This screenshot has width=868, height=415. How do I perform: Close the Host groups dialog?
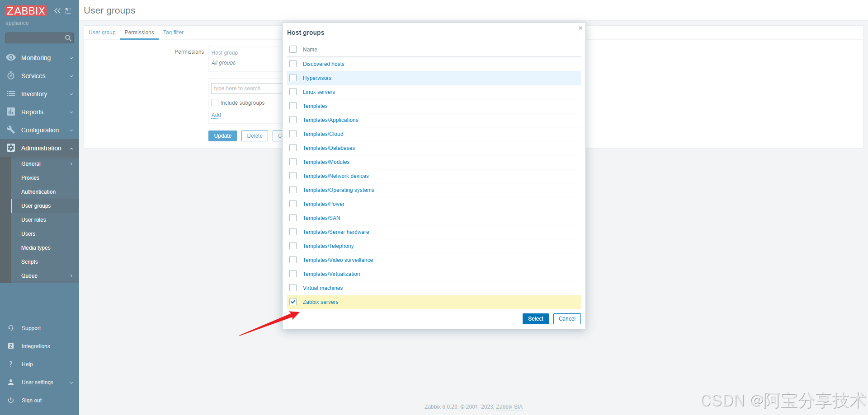tap(580, 28)
